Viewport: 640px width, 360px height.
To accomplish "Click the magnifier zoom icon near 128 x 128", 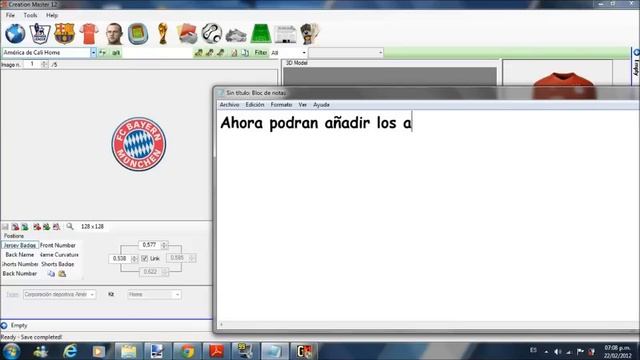I will (70, 226).
